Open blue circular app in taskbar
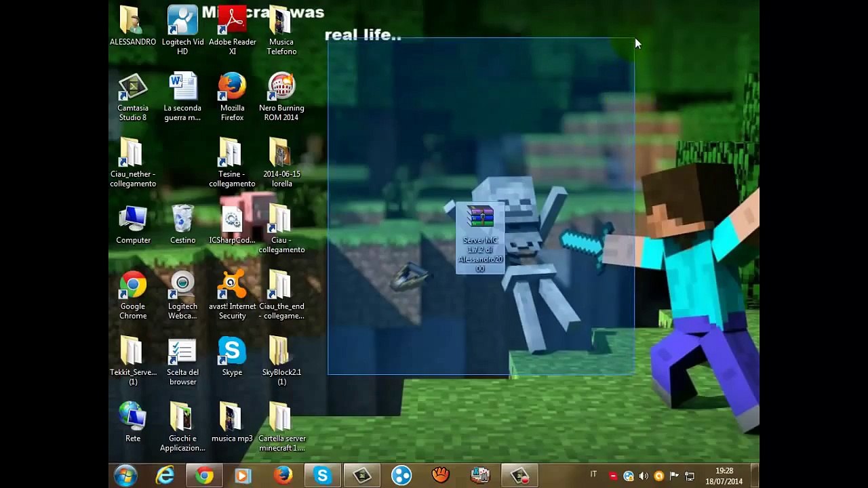Image resolution: width=868 pixels, height=488 pixels. (x=401, y=476)
